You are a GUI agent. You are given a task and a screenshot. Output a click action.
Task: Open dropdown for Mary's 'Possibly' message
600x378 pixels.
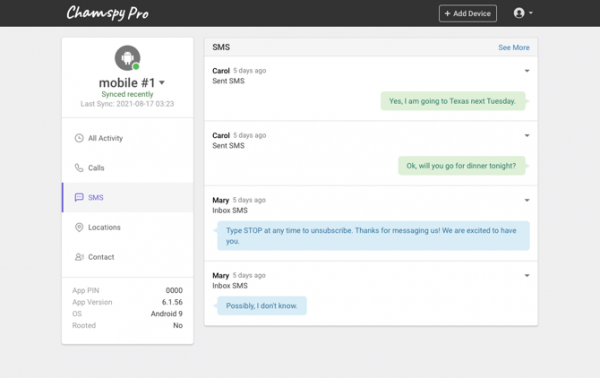coord(527,275)
